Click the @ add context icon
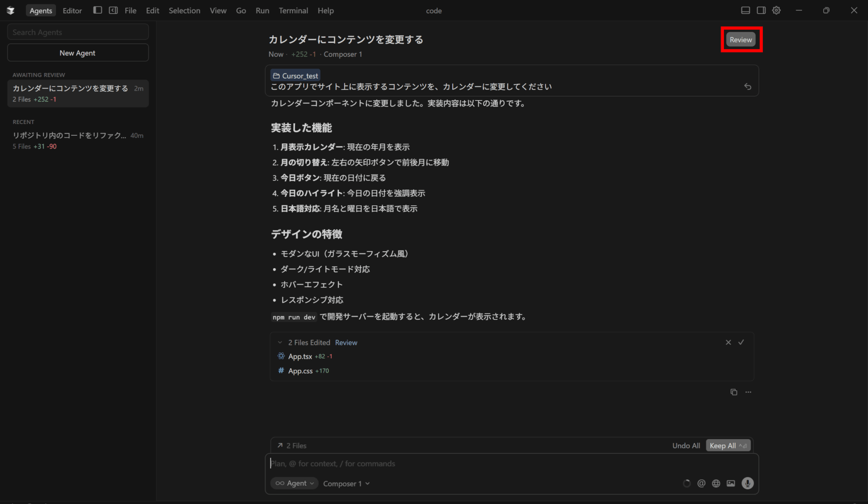This screenshot has width=868, height=504. click(701, 483)
